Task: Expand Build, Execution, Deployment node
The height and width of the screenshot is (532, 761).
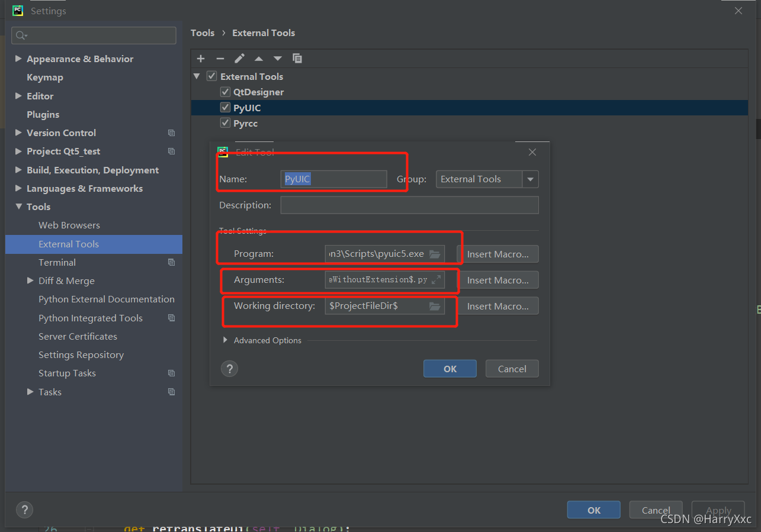Action: pos(18,170)
